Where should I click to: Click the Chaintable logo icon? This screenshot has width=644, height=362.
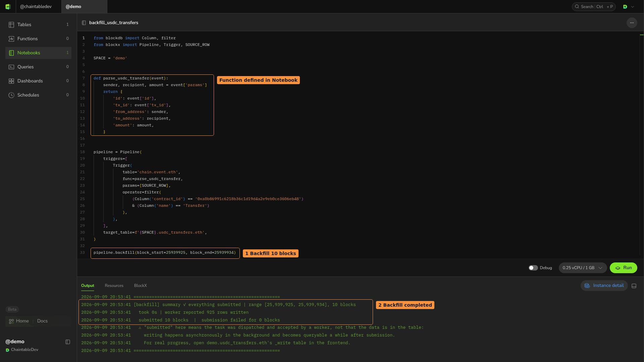click(8, 7)
